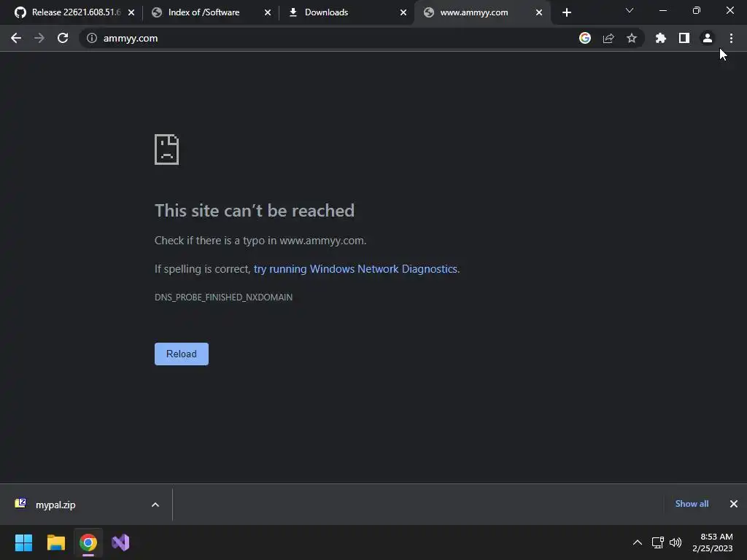Minimize the Chrome window

pos(663,10)
